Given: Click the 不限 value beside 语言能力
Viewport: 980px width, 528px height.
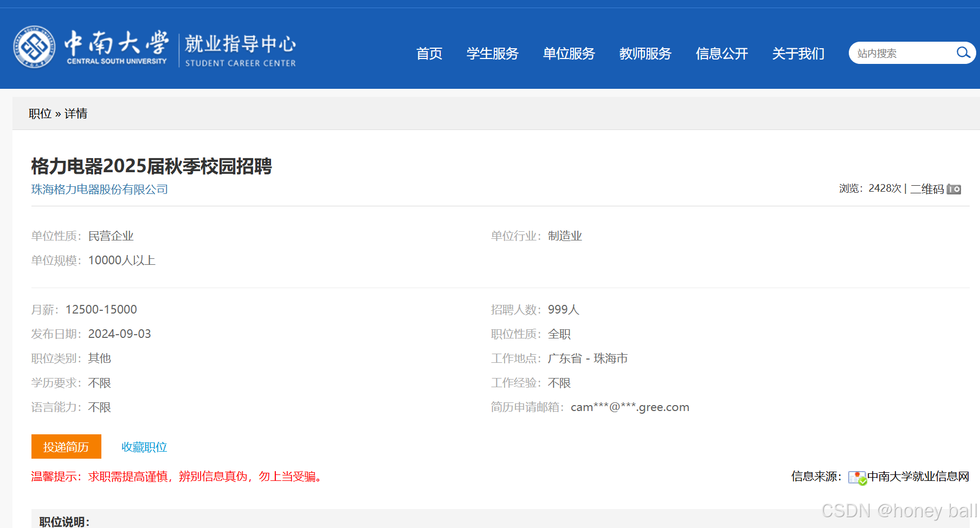Looking at the screenshot, I should [x=100, y=408].
